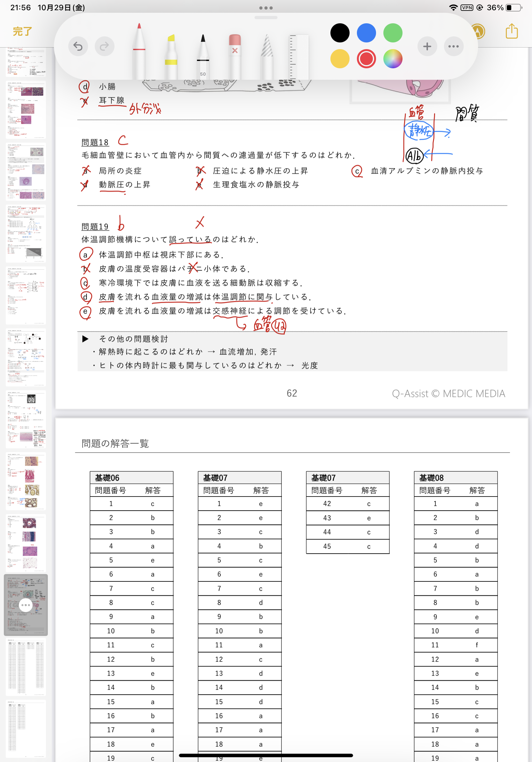This screenshot has height=762, width=532.
Task: Choose the green color swatch
Action: (393, 33)
